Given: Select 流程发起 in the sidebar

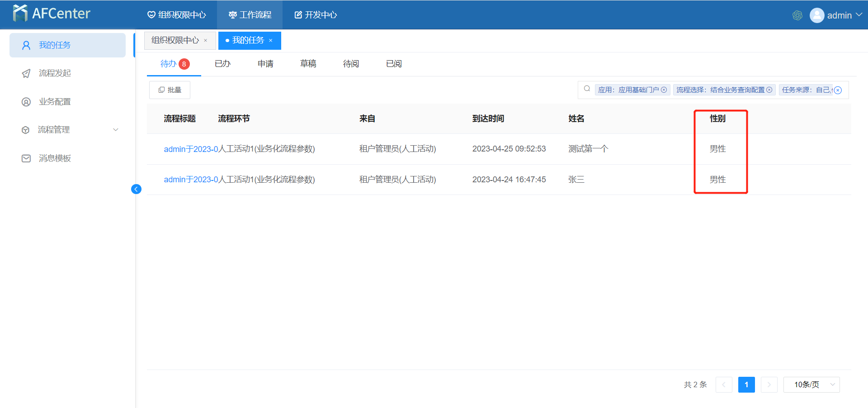Looking at the screenshot, I should (54, 73).
